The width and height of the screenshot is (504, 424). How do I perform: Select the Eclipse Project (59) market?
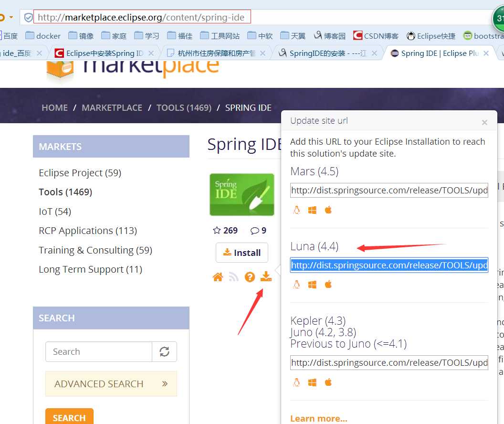click(80, 173)
